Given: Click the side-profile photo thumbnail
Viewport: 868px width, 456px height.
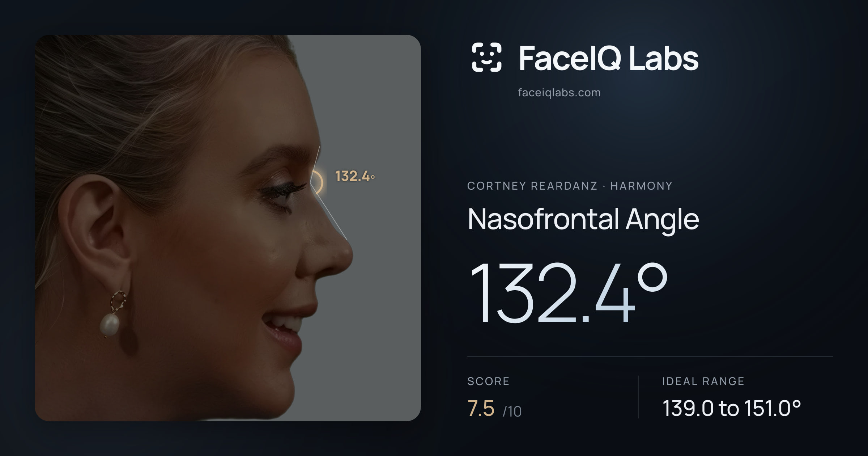Looking at the screenshot, I should (228, 228).
